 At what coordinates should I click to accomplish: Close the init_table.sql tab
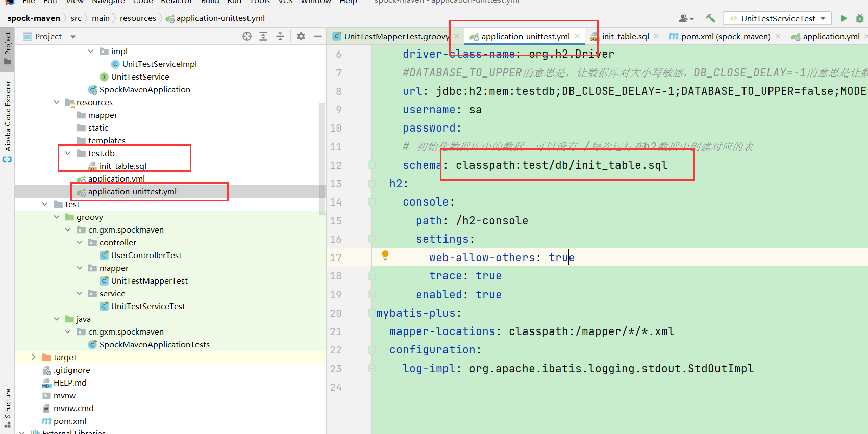pyautogui.click(x=656, y=36)
